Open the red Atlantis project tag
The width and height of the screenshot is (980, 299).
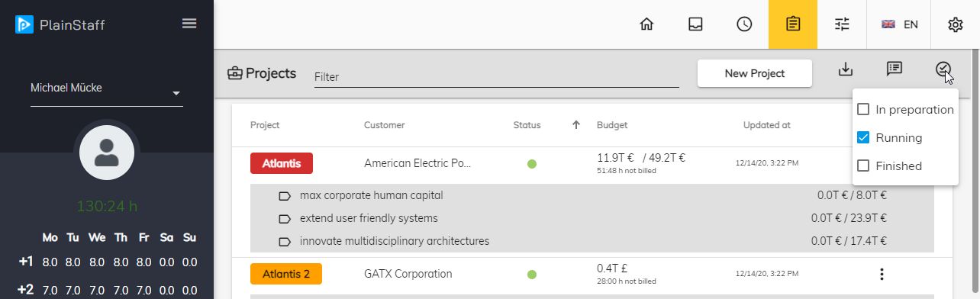(282, 163)
